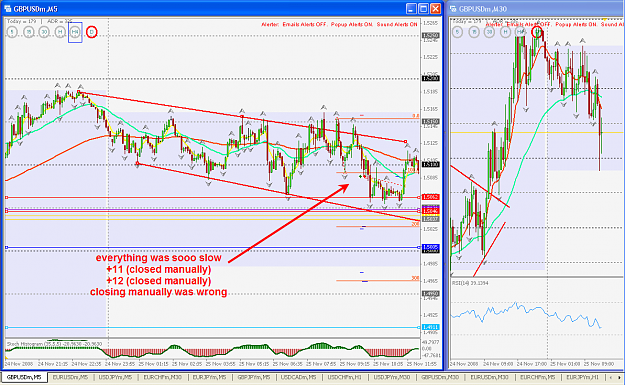625x385 pixels.
Task: Switch to the EURJPYm,M5 chart tab
Action: 210,377
